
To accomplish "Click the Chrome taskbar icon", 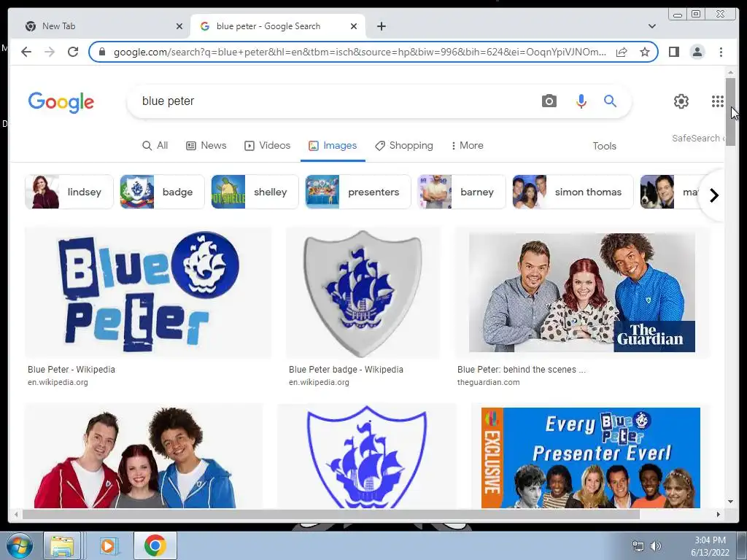I will 155,545.
